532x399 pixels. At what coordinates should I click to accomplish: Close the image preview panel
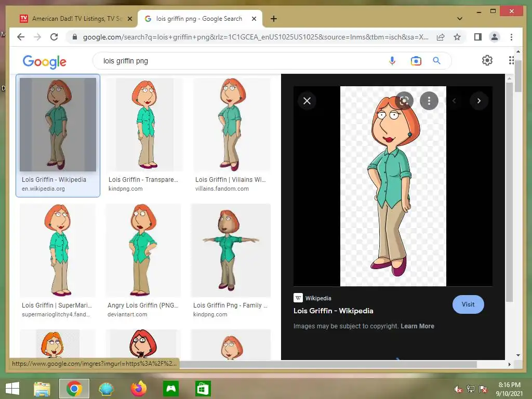(x=307, y=101)
